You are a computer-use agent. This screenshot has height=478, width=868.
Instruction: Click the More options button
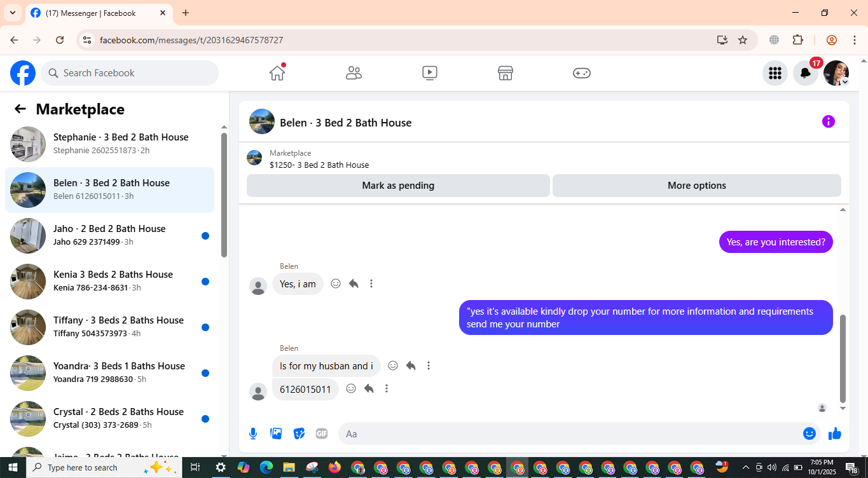pyautogui.click(x=697, y=186)
